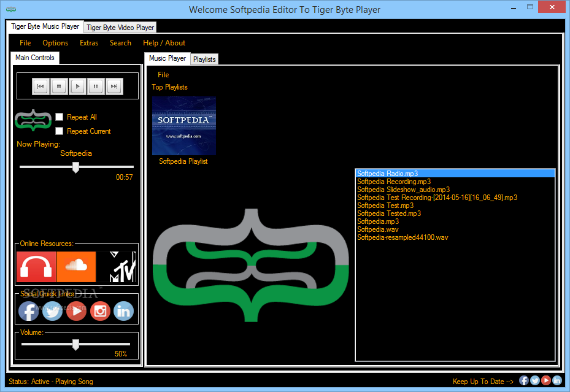Open LinkedIn in Social Quick Links
This screenshot has height=392, width=570.
123,312
